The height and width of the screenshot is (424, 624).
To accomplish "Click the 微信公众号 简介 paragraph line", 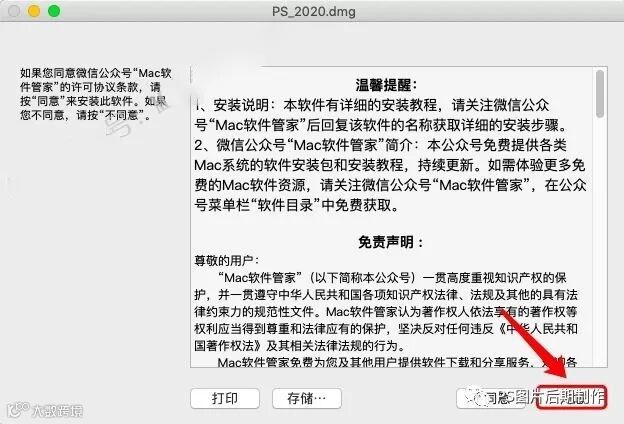I will pos(380,145).
